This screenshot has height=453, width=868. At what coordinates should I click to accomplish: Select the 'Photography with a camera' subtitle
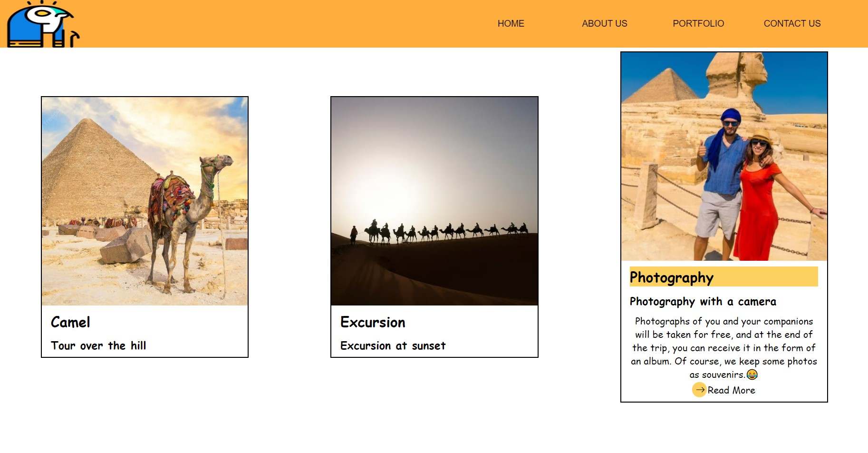[x=702, y=301]
